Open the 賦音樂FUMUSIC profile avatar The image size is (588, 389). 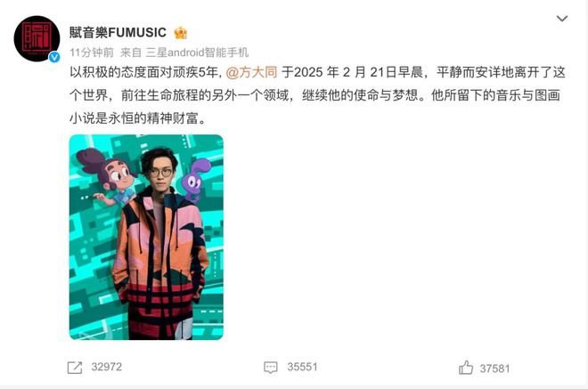(37, 38)
